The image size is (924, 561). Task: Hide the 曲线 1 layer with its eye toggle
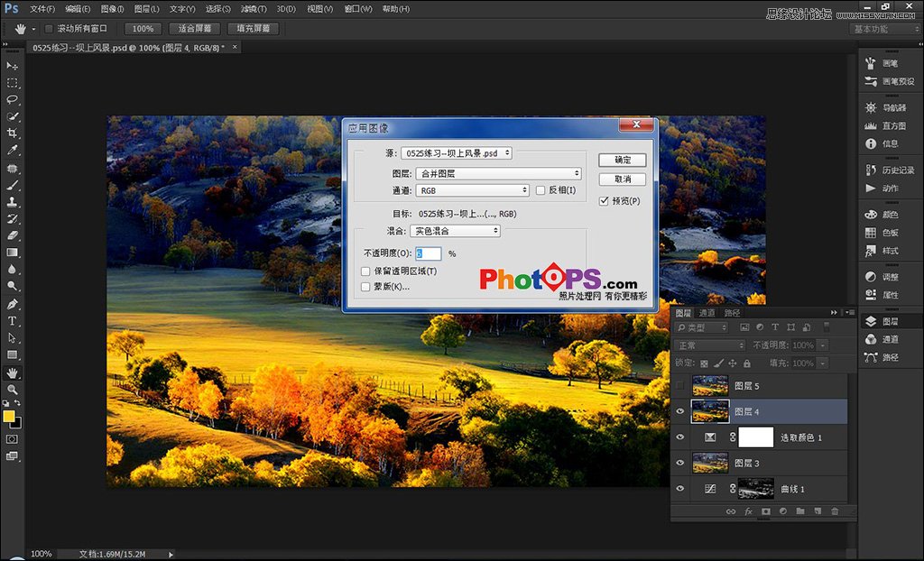coord(680,488)
